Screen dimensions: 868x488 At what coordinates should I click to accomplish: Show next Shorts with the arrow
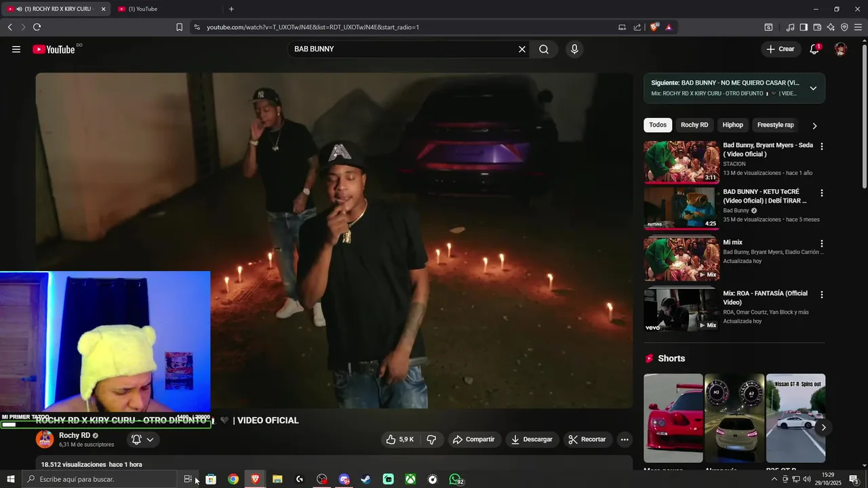(x=823, y=427)
